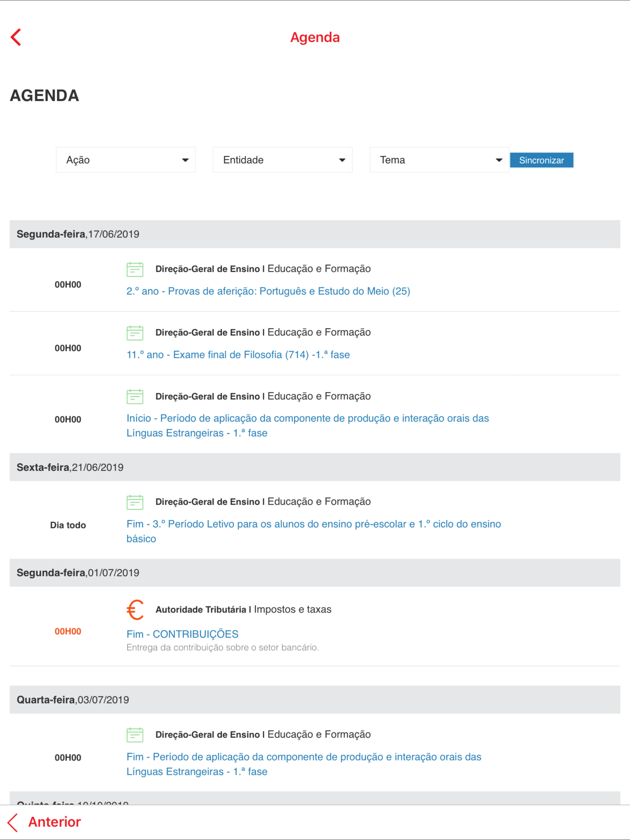Viewport: 630px width, 840px height.
Task: Tap the Anterior label at the bottom
Action: coord(55,822)
